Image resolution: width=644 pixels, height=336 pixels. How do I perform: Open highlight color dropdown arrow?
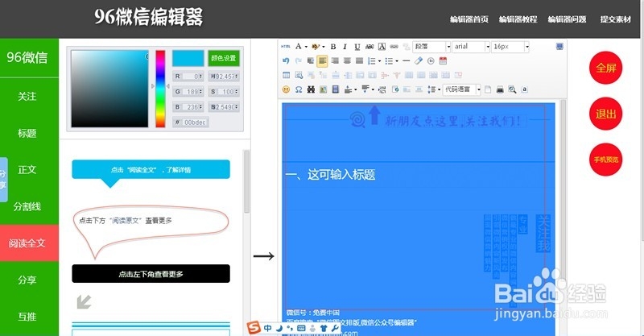324,47
